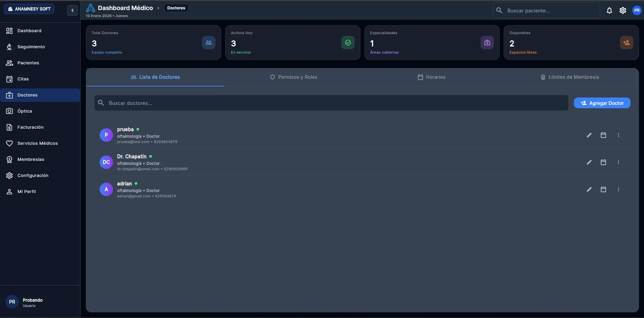Open the notifications bell

click(x=609, y=10)
